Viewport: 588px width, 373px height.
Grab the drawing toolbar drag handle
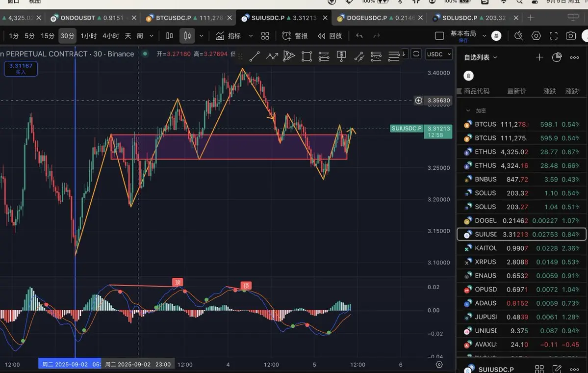[240, 56]
